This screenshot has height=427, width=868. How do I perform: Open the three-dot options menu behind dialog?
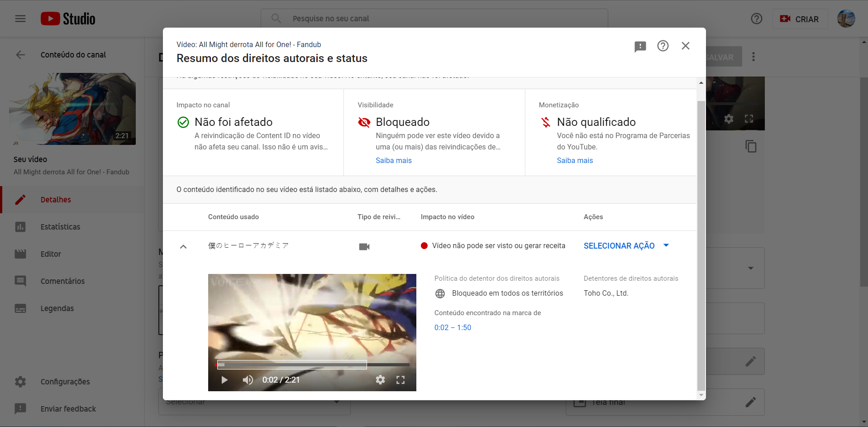click(754, 57)
